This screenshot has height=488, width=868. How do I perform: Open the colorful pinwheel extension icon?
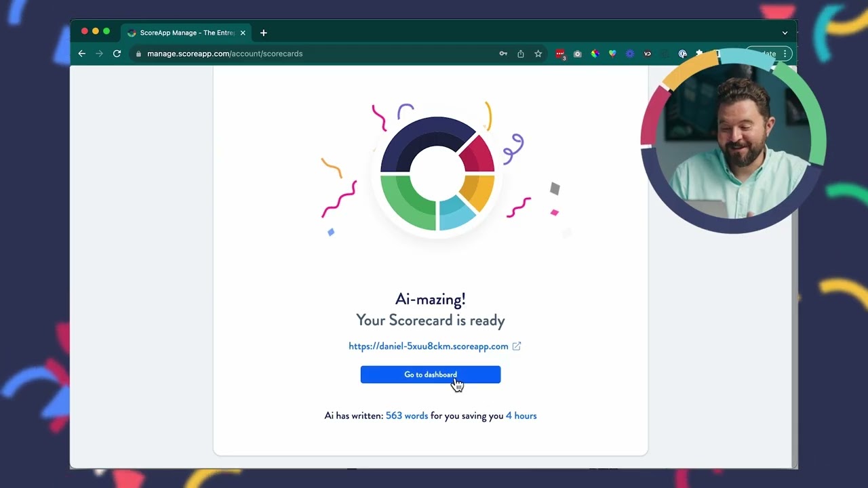click(x=595, y=54)
